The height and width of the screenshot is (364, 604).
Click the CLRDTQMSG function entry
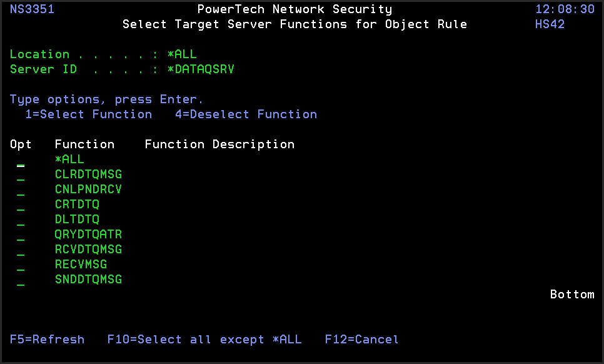point(88,174)
